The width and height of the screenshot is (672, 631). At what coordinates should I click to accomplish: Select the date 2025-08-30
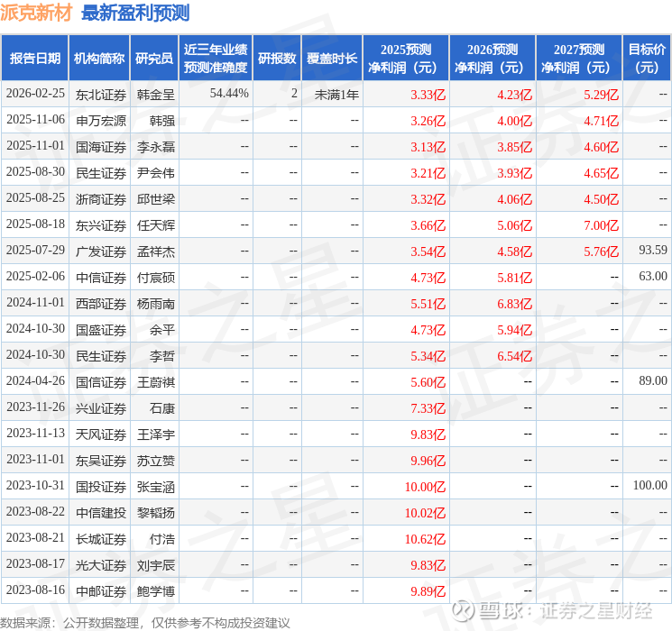[x=35, y=172]
